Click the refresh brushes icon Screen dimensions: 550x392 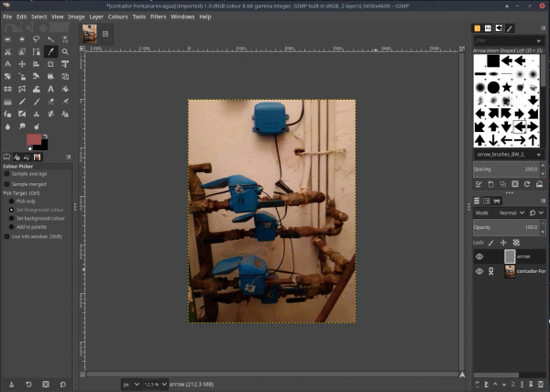tap(527, 184)
